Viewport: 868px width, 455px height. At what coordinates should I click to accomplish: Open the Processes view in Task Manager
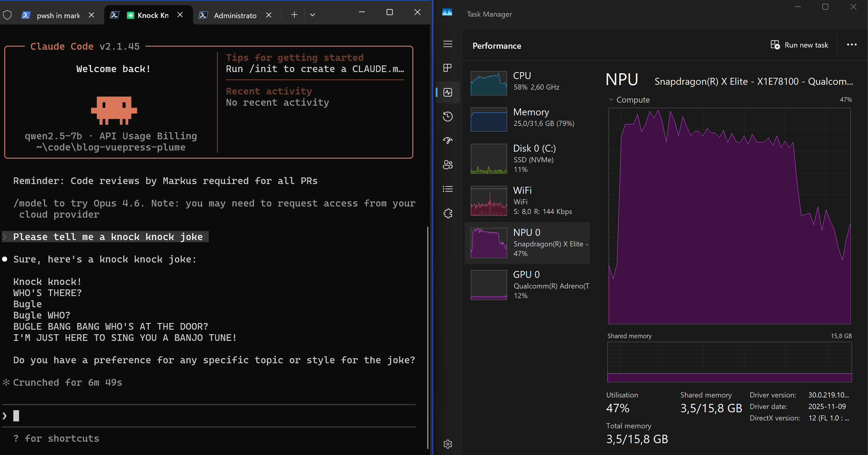(x=447, y=68)
